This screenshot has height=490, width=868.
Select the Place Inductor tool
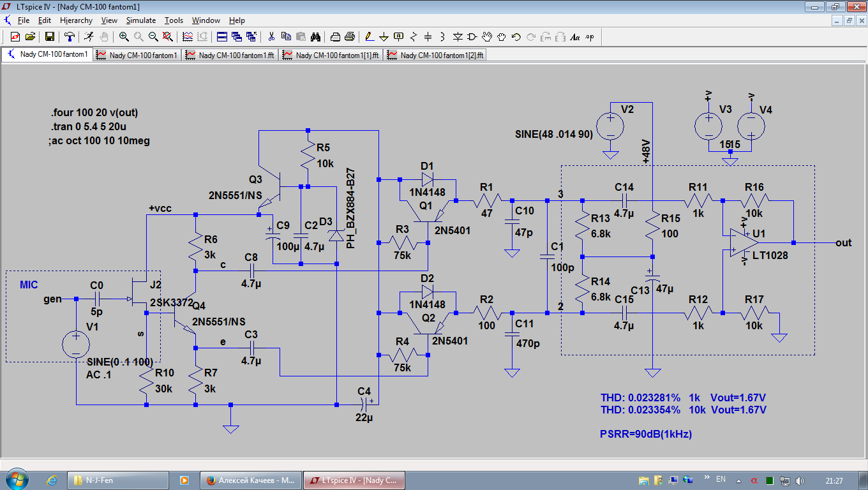click(443, 36)
